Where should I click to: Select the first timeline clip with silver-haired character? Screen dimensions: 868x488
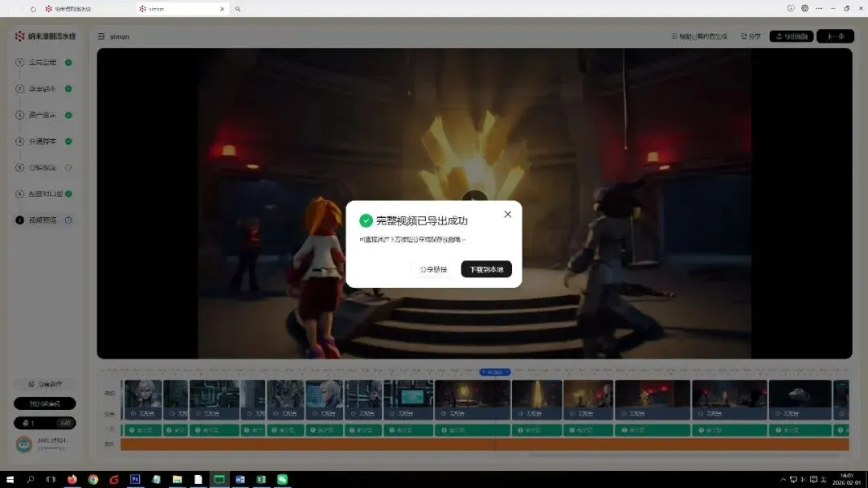(143, 400)
